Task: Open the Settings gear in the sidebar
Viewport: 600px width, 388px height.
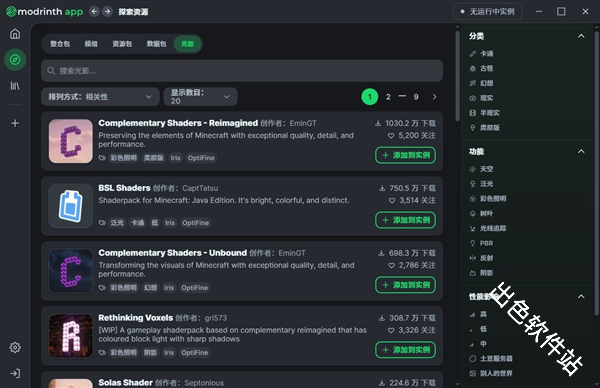Action: [15, 347]
